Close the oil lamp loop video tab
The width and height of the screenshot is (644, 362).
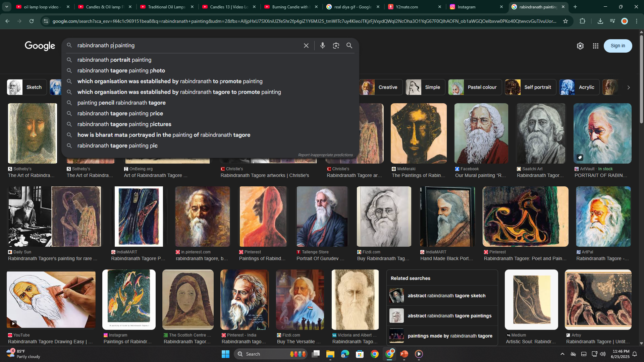(x=68, y=7)
